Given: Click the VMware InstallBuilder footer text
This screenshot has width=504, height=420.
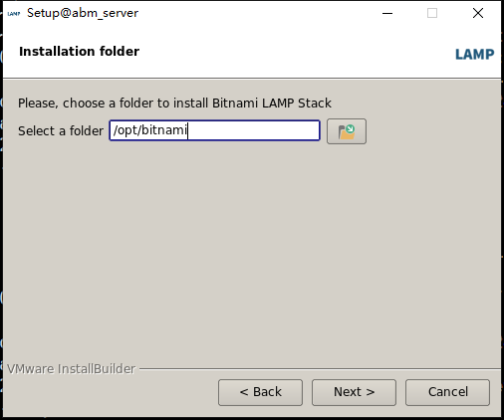Looking at the screenshot, I should click(72, 369).
